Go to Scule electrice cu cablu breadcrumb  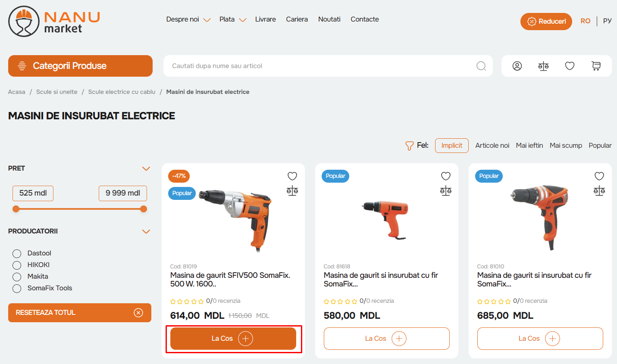click(x=122, y=92)
